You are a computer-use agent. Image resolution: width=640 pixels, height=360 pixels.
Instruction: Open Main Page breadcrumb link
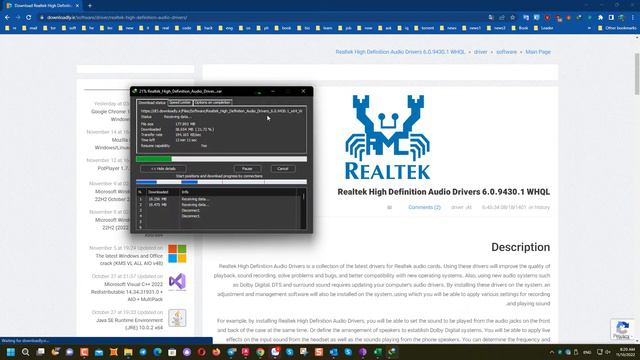[x=538, y=52]
